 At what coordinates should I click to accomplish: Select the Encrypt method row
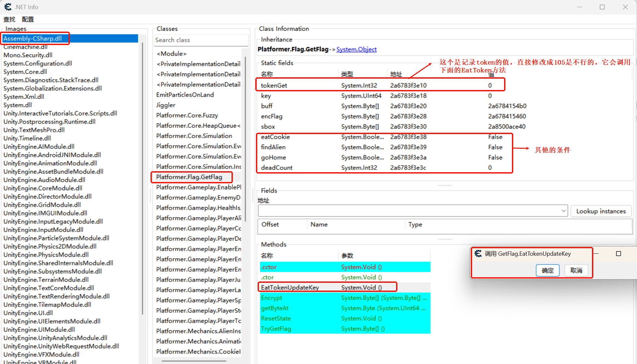tap(272, 298)
